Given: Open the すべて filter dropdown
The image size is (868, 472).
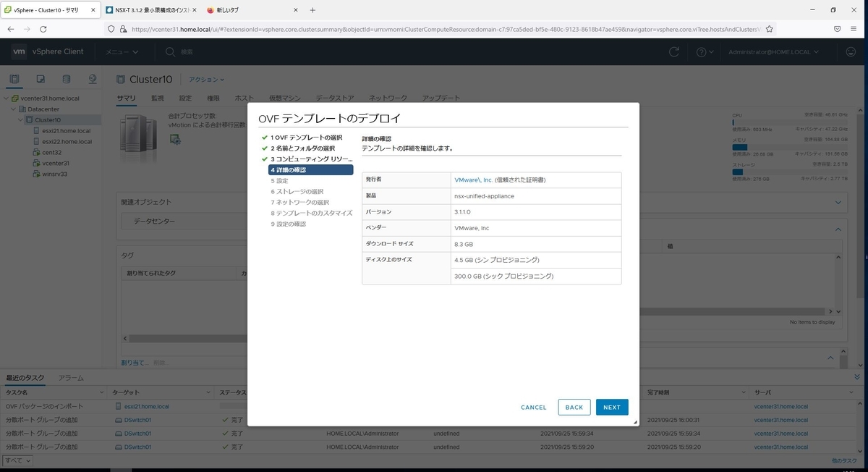Looking at the screenshot, I should pyautogui.click(x=17, y=460).
